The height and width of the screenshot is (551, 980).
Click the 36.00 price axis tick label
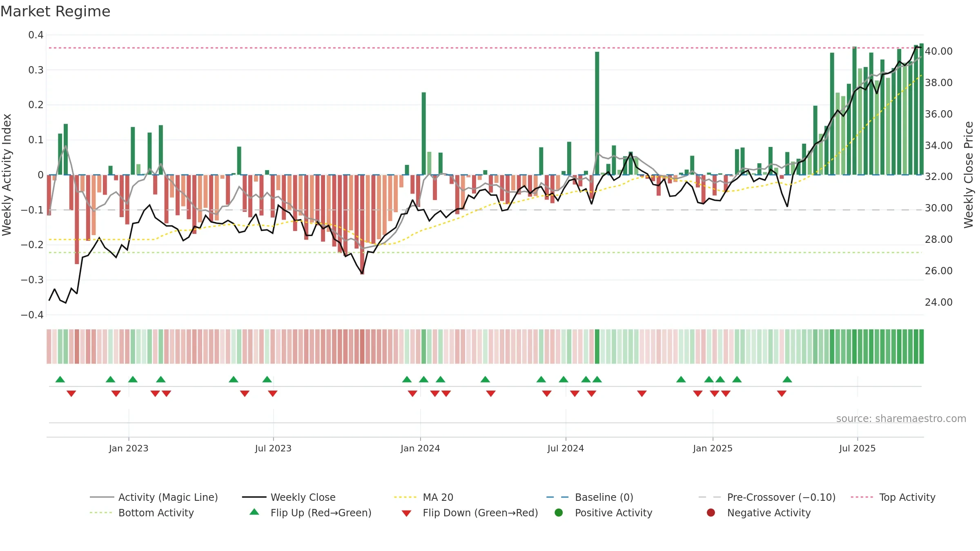pos(939,114)
